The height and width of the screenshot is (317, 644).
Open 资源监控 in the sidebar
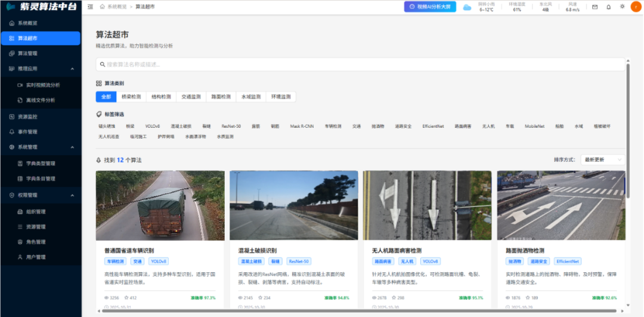(27, 116)
